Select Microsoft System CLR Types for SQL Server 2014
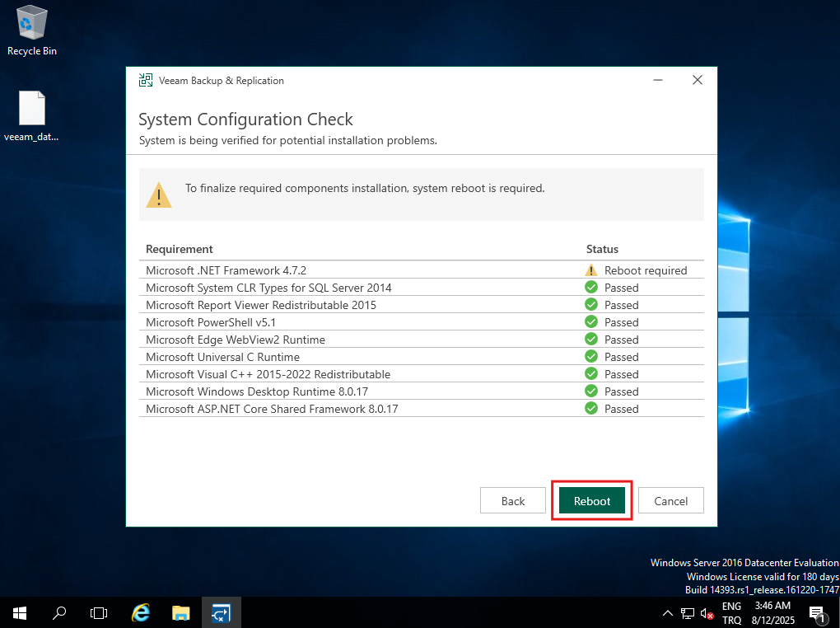Screen dimensions: 840x628 coord(421,288)
